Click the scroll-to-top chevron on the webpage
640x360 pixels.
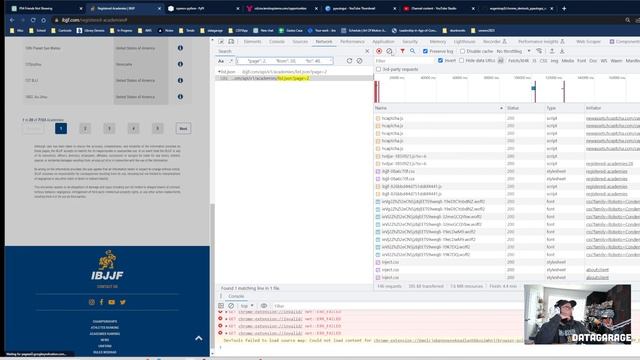(199, 338)
